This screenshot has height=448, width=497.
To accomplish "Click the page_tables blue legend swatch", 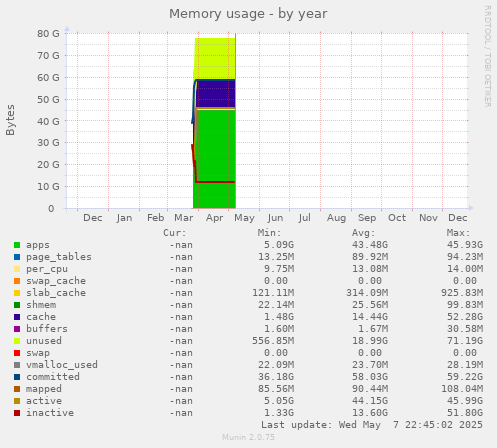I will click(17, 257).
